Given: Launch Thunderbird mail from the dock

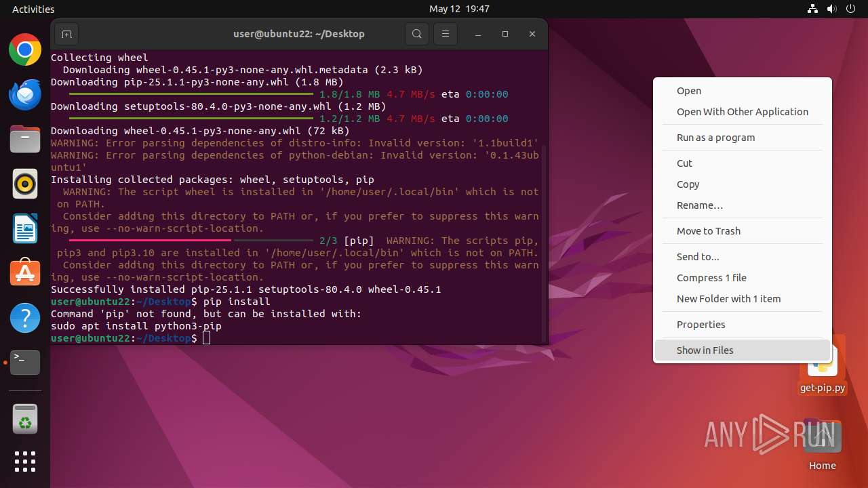Looking at the screenshot, I should 25,94.
